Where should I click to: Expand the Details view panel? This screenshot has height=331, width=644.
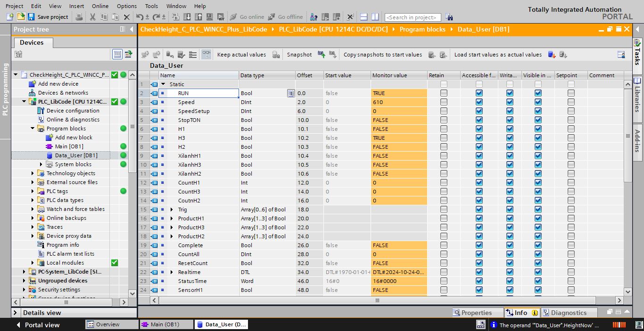[x=15, y=313]
